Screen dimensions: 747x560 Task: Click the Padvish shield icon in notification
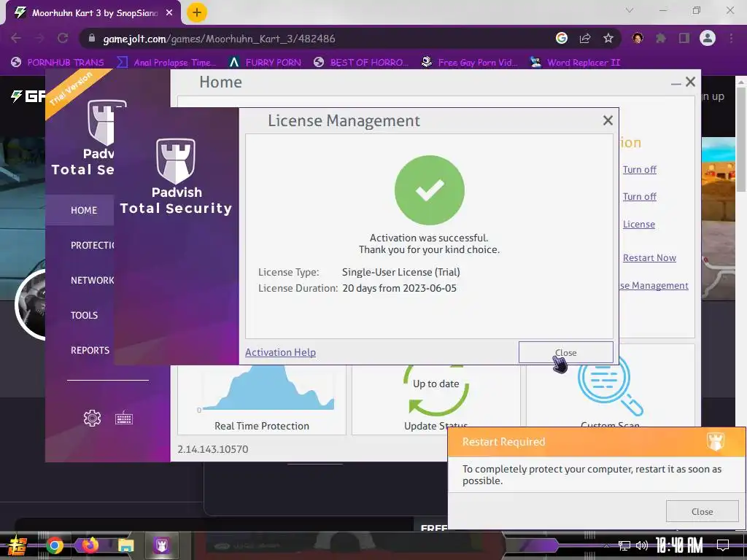[715, 441]
